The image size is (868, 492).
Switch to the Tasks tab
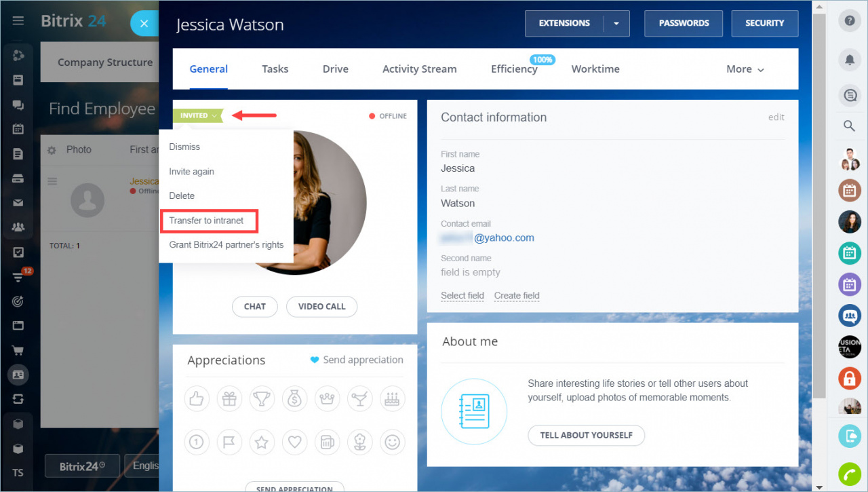click(275, 69)
